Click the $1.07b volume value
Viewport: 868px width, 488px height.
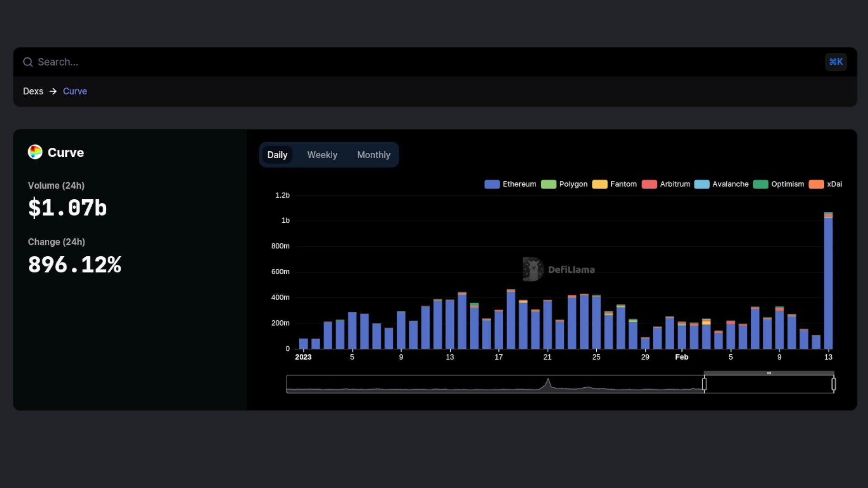(67, 208)
